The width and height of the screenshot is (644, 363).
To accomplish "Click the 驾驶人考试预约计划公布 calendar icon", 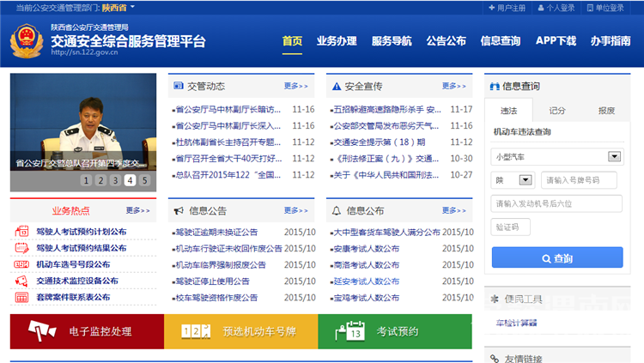I will coord(21,232).
